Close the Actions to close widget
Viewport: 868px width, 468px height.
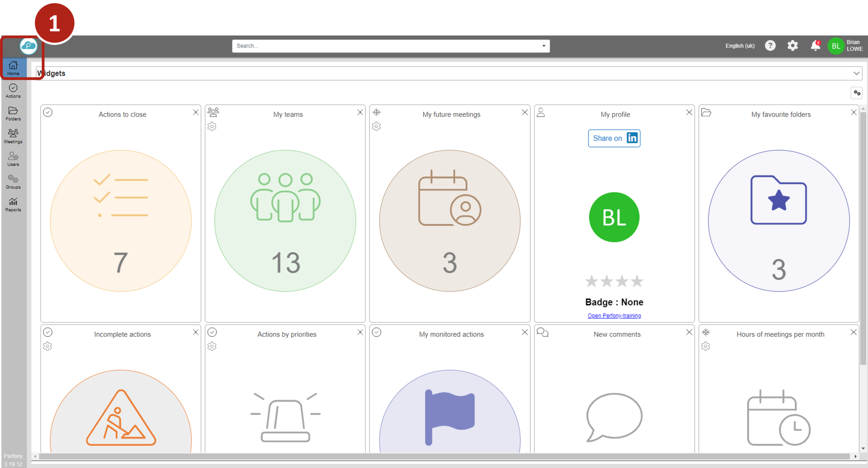coord(195,112)
